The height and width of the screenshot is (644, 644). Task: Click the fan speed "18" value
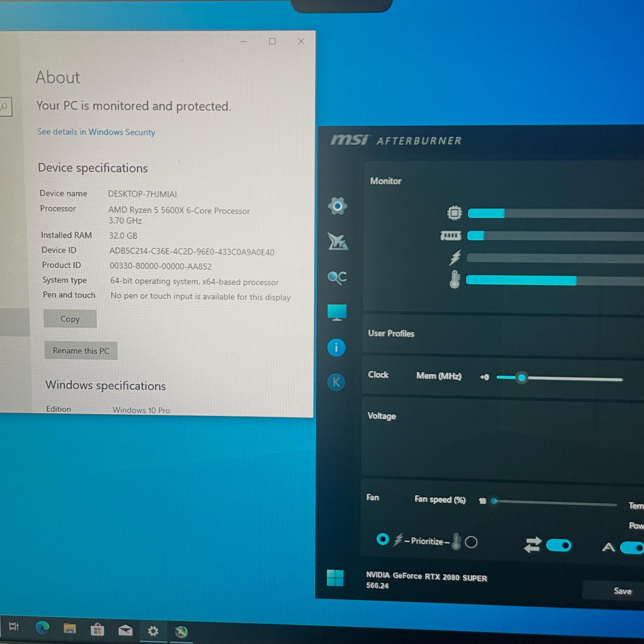coord(482,501)
